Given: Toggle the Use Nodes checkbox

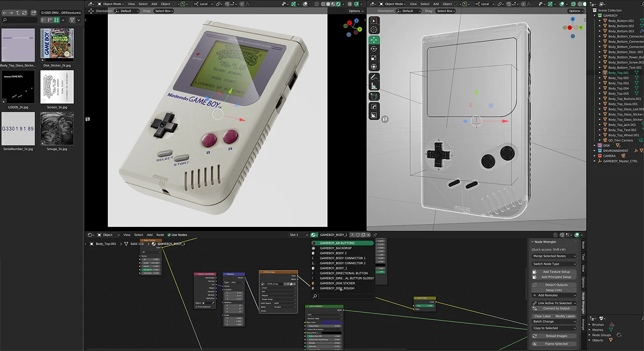Looking at the screenshot, I should [170, 235].
